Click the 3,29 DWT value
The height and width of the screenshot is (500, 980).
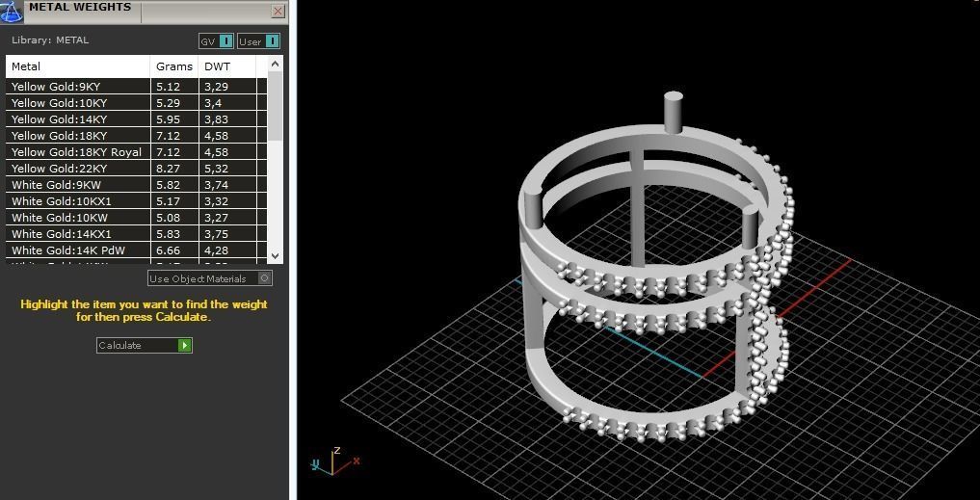coord(216,87)
